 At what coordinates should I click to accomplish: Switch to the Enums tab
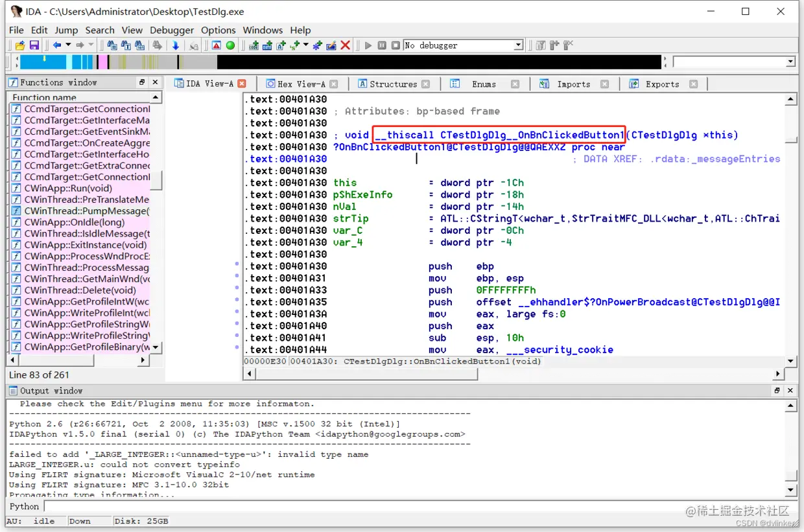484,84
